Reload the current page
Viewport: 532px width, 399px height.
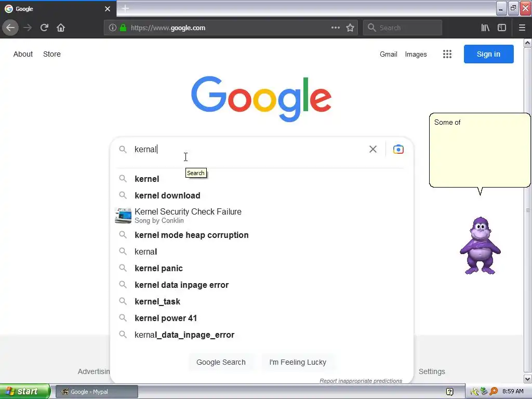click(x=44, y=28)
